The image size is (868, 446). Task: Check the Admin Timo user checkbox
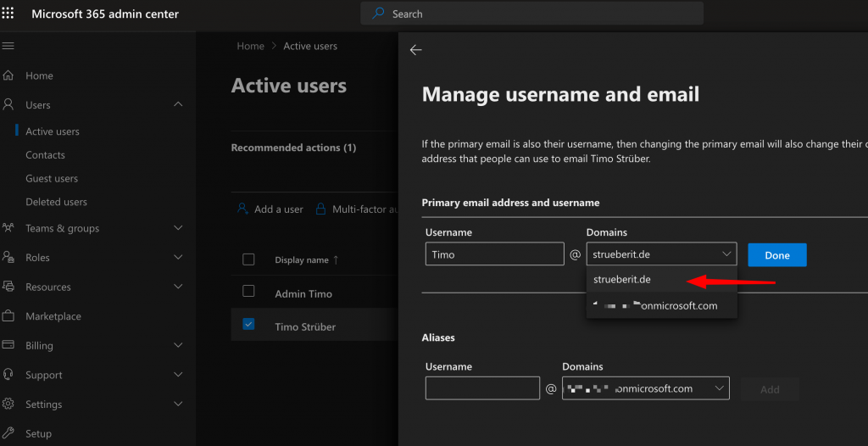248,291
